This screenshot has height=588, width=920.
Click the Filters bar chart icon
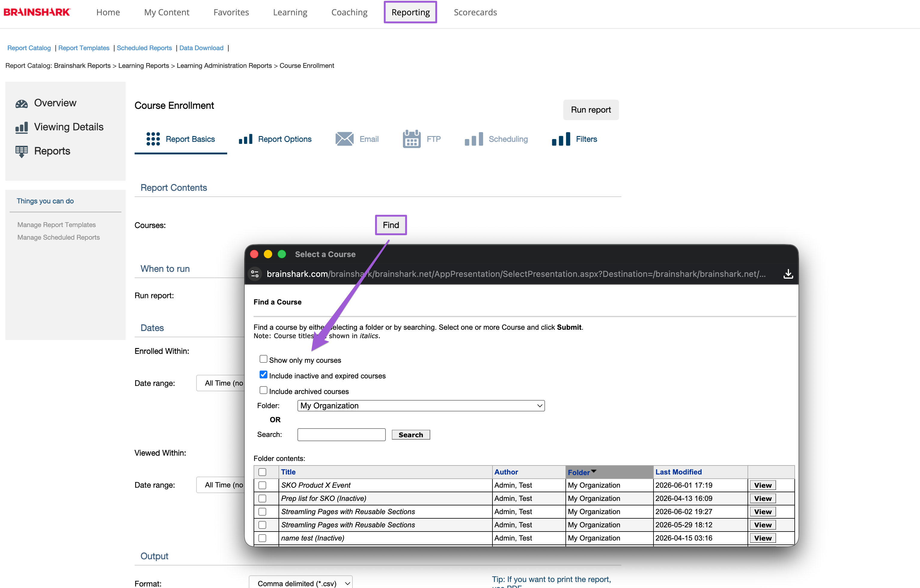tap(561, 139)
